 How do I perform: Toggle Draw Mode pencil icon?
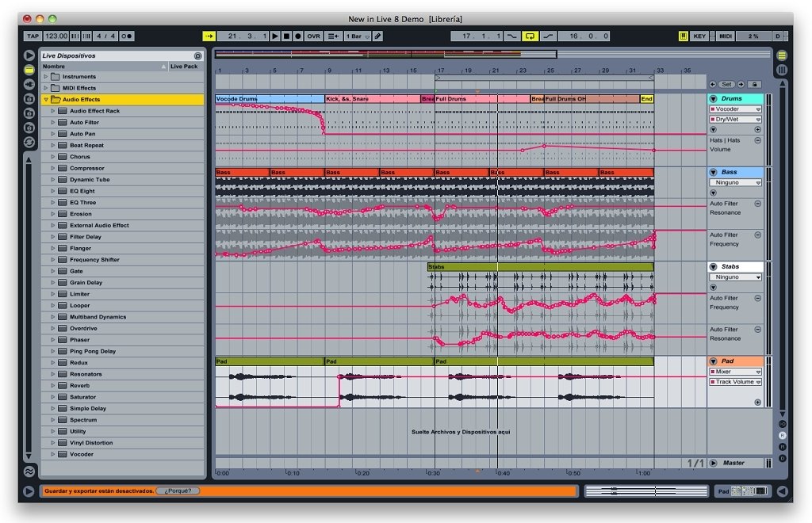click(x=377, y=36)
